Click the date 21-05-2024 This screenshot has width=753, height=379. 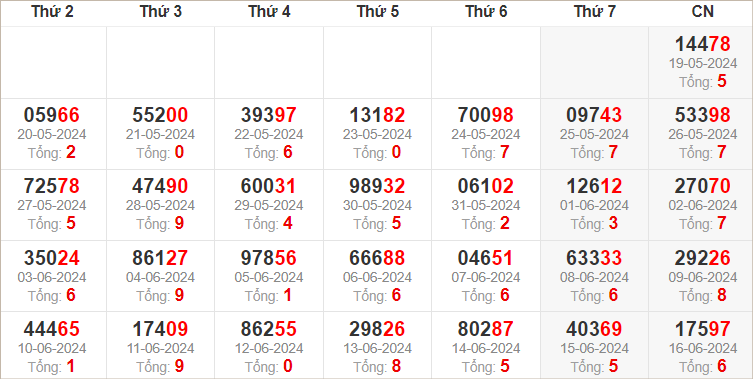coord(160,134)
